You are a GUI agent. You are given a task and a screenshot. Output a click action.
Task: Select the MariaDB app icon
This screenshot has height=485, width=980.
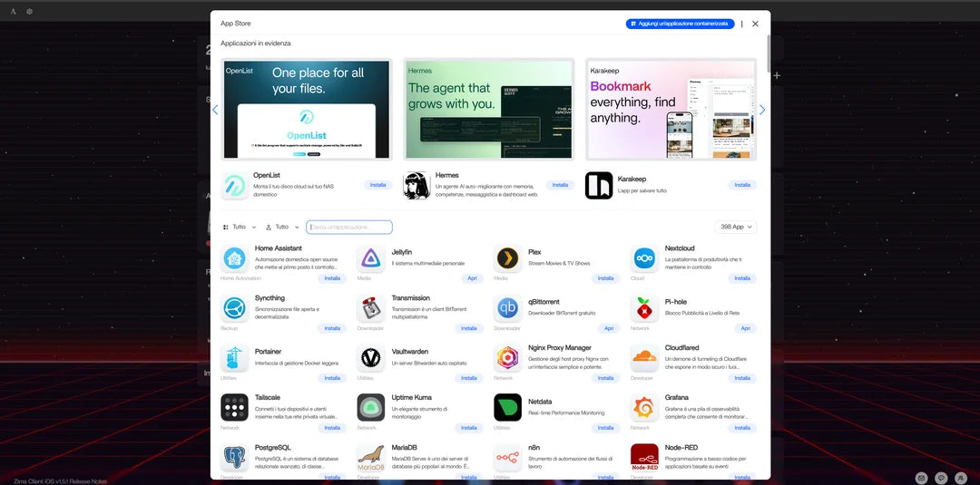click(370, 458)
